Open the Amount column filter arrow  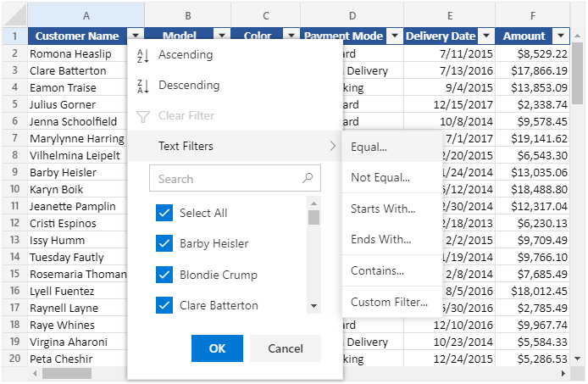pos(560,36)
